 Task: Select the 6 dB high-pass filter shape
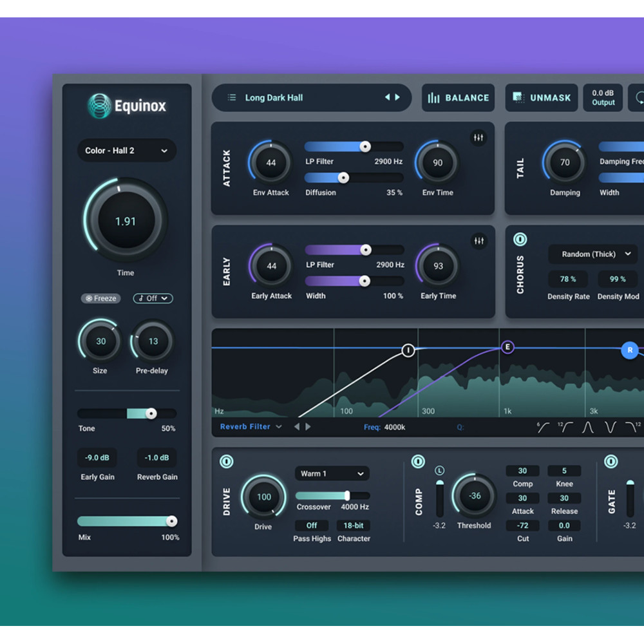pos(543,428)
